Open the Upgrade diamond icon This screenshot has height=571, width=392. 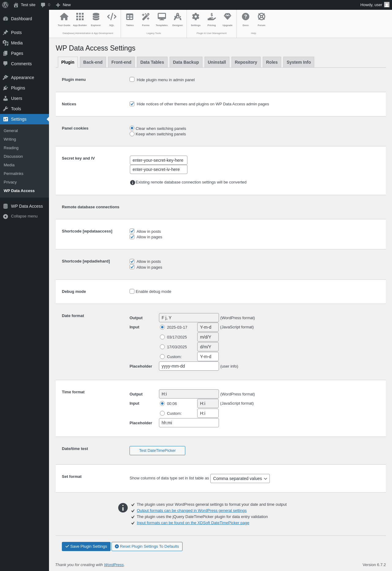(228, 17)
